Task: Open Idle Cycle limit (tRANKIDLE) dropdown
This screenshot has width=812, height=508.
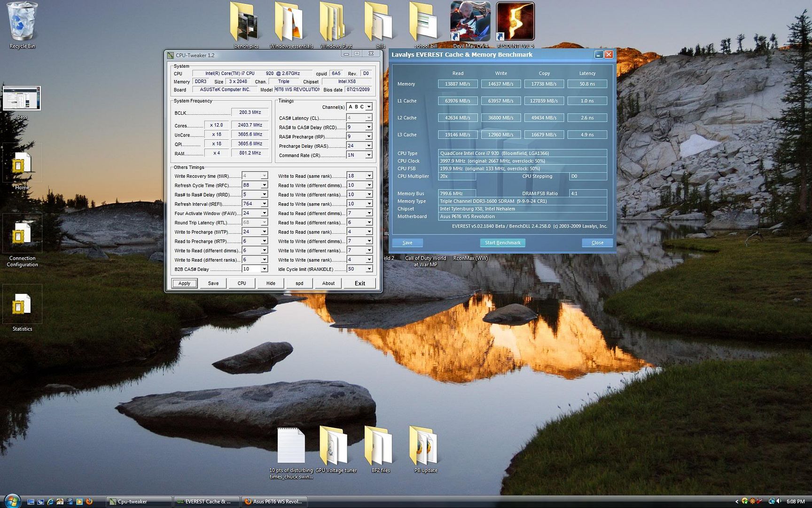Action: coord(369,269)
